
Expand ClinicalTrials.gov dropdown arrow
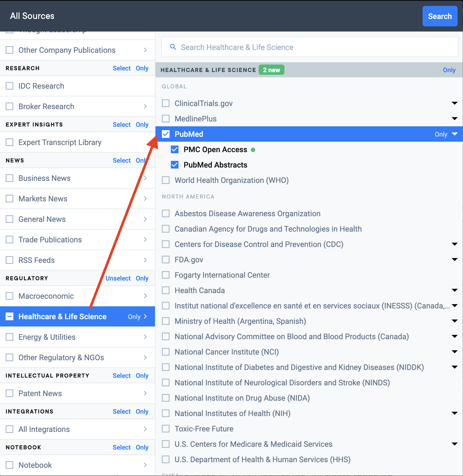point(454,103)
